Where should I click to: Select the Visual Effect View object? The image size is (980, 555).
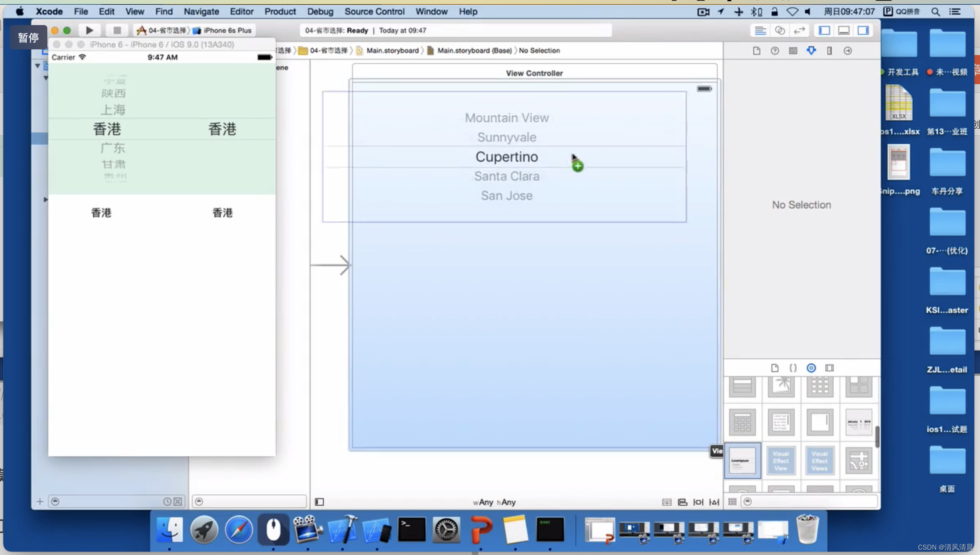click(781, 461)
